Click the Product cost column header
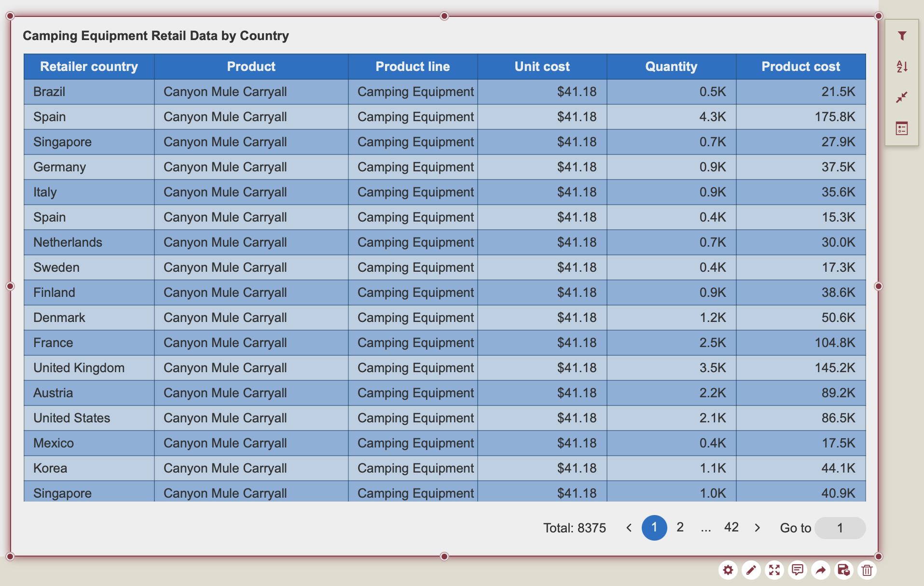The height and width of the screenshot is (586, 924). coord(800,67)
